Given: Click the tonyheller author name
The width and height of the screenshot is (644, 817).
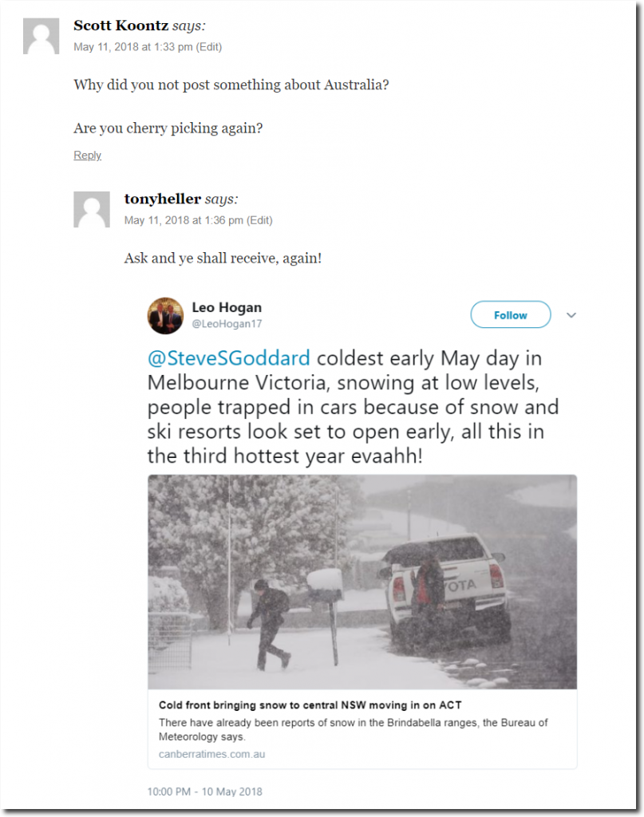Looking at the screenshot, I should click(x=162, y=199).
